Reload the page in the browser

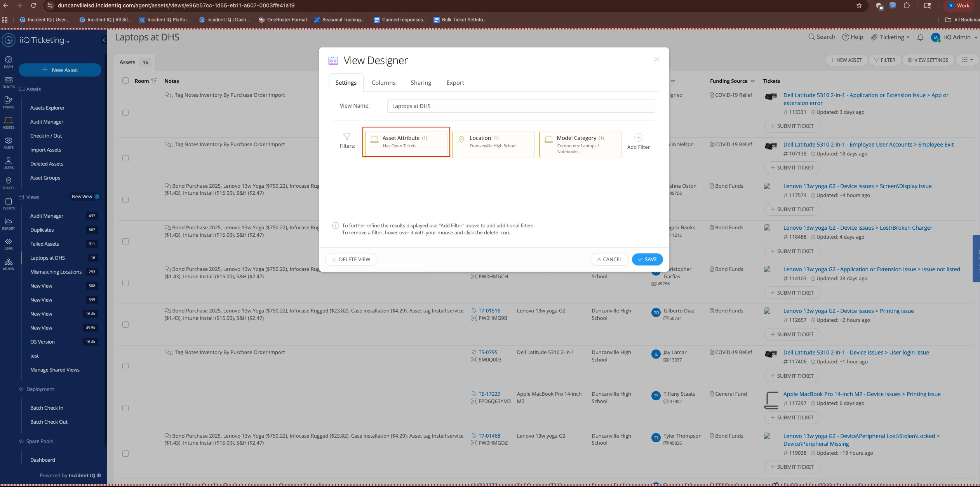(33, 5)
